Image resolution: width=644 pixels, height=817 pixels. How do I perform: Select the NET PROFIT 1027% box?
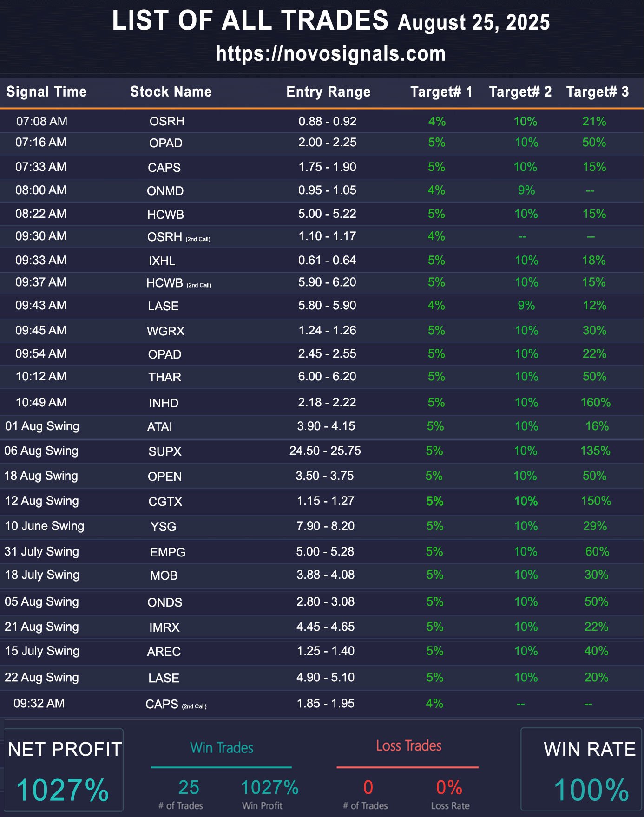point(64,770)
